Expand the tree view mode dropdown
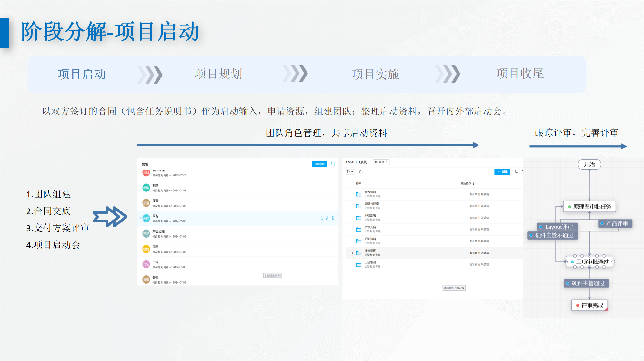This screenshot has width=644, height=361. (x=350, y=172)
